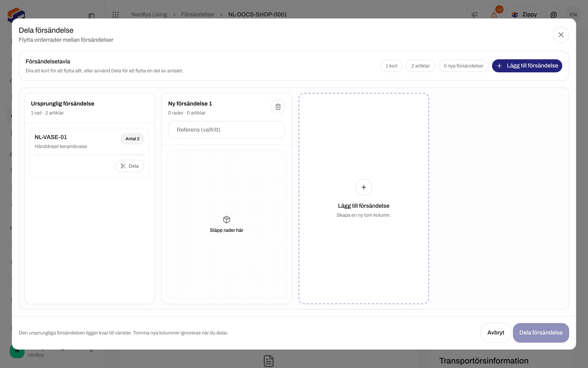Click the Hånddrejet keramikvase description
The image size is (588, 368).
(x=61, y=147)
